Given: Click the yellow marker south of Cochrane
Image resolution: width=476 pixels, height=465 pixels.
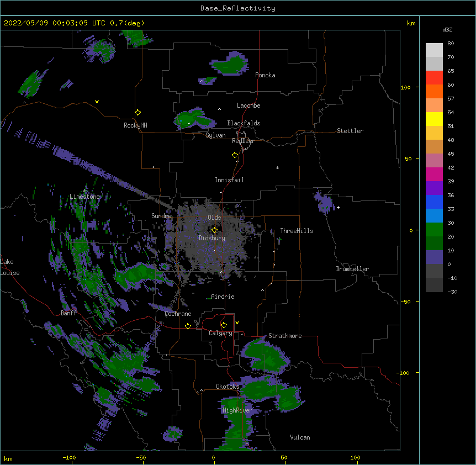Looking at the screenshot, I should (x=188, y=326).
